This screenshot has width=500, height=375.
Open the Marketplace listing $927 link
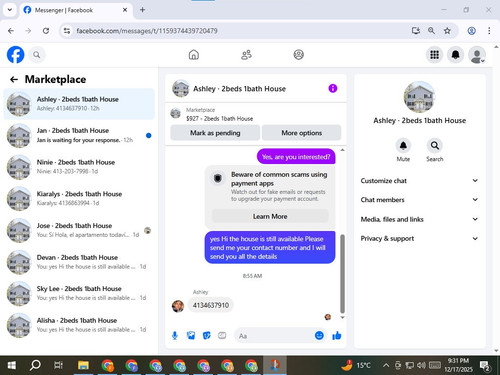pos(220,118)
